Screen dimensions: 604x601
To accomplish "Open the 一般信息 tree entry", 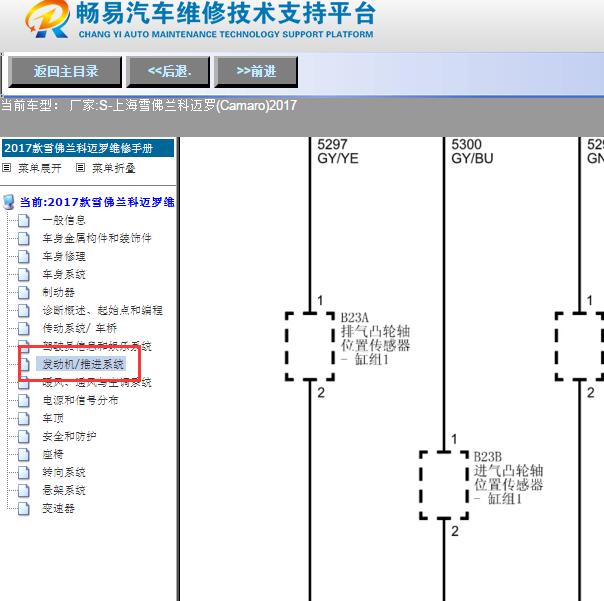I will click(x=64, y=220).
